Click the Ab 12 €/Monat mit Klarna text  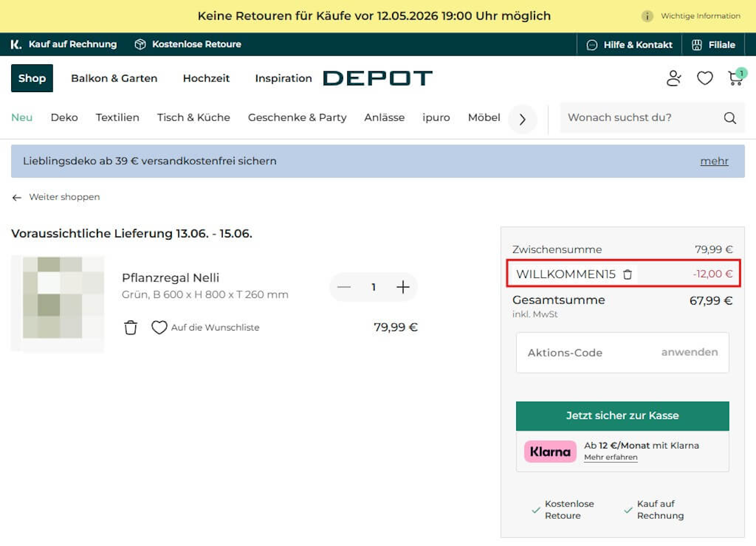[x=641, y=446]
